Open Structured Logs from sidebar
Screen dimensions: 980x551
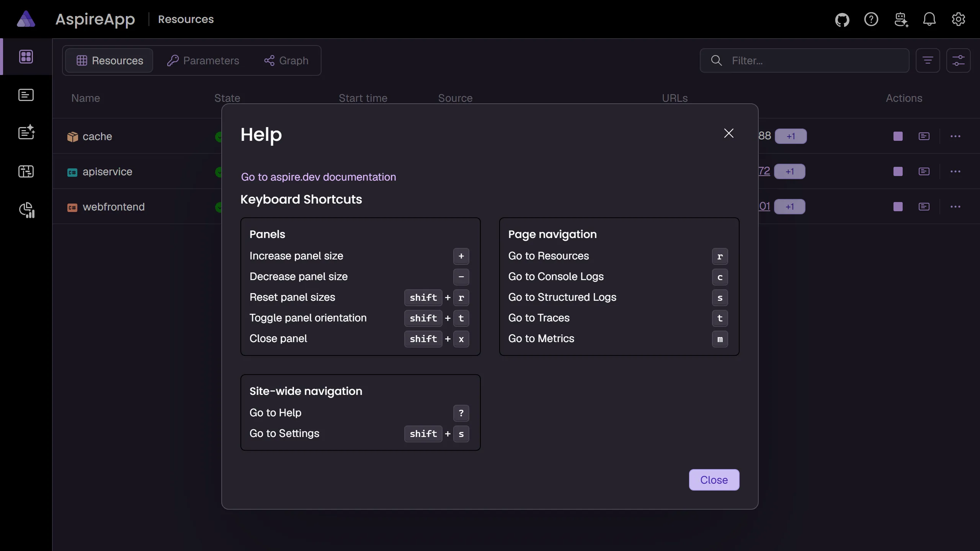26,132
